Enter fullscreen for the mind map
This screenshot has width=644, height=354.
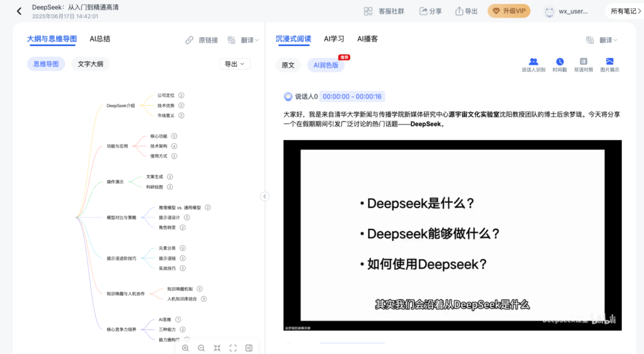click(x=233, y=348)
